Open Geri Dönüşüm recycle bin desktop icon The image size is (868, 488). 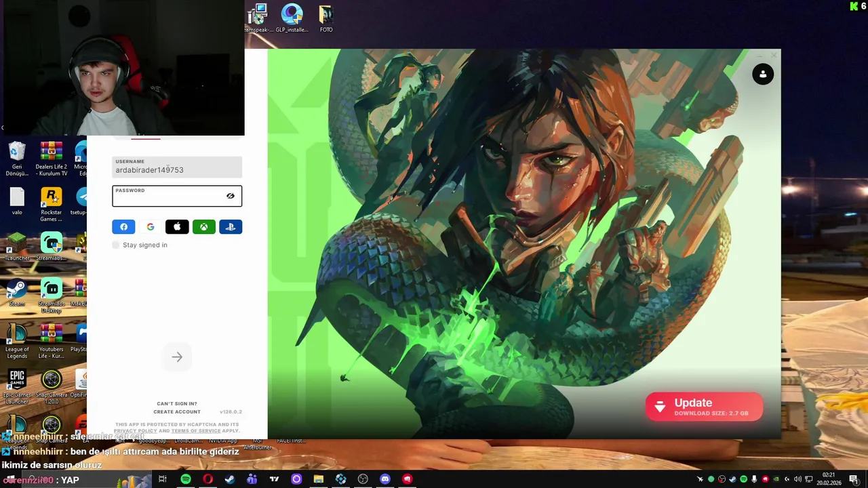tap(17, 159)
